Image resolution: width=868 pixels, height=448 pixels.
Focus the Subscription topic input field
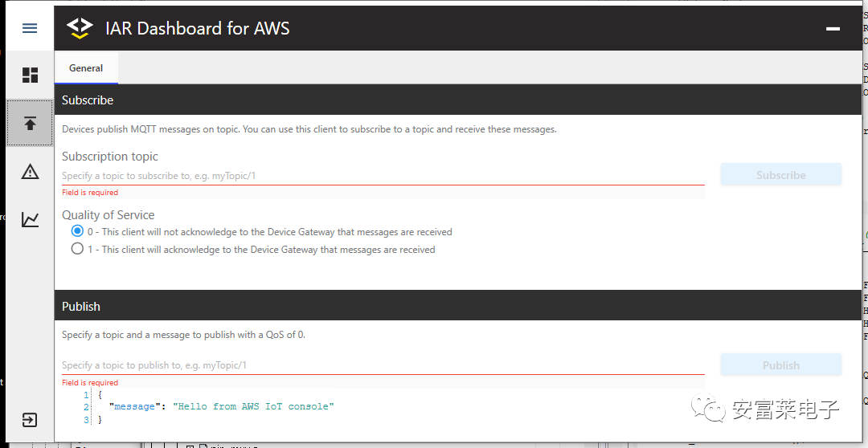[x=383, y=176]
